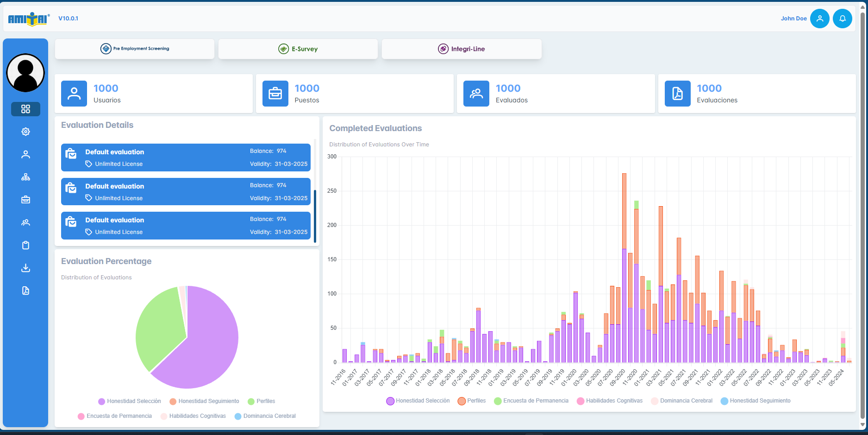Open the E-Survey tab
Viewport: 868px width, 435px height.
(298, 49)
